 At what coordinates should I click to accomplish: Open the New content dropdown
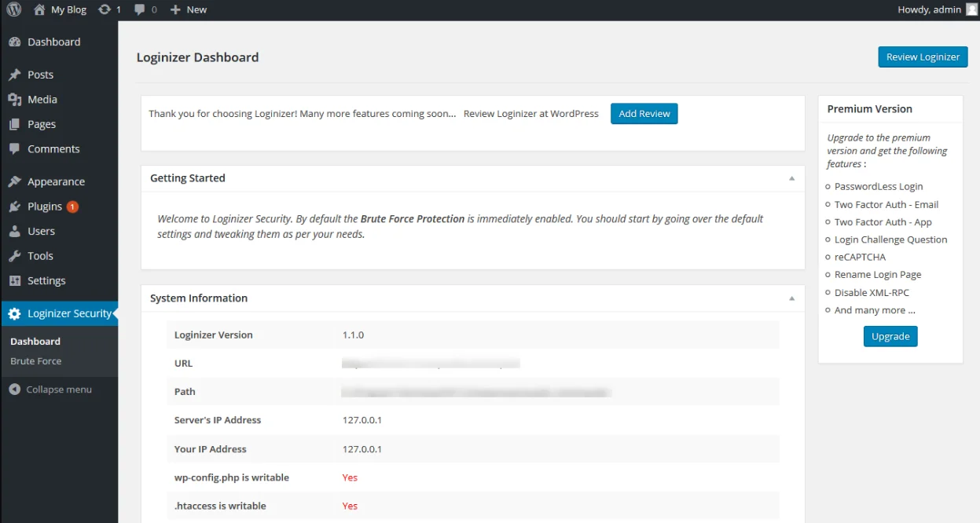pyautogui.click(x=189, y=9)
